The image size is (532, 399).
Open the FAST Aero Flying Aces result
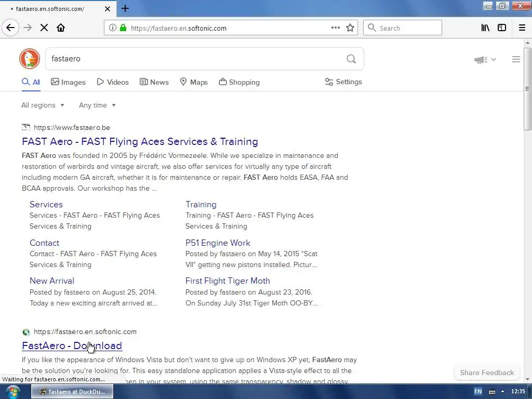(x=140, y=141)
